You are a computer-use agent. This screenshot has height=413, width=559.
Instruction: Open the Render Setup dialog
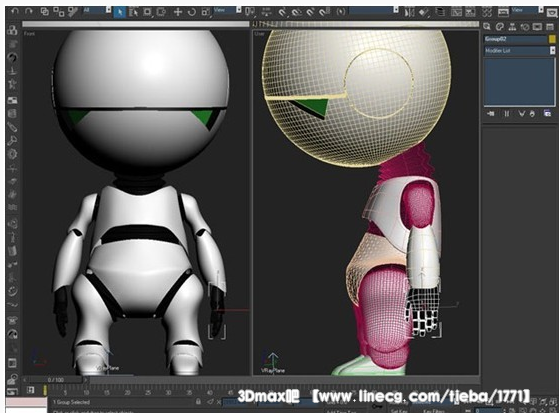(503, 12)
